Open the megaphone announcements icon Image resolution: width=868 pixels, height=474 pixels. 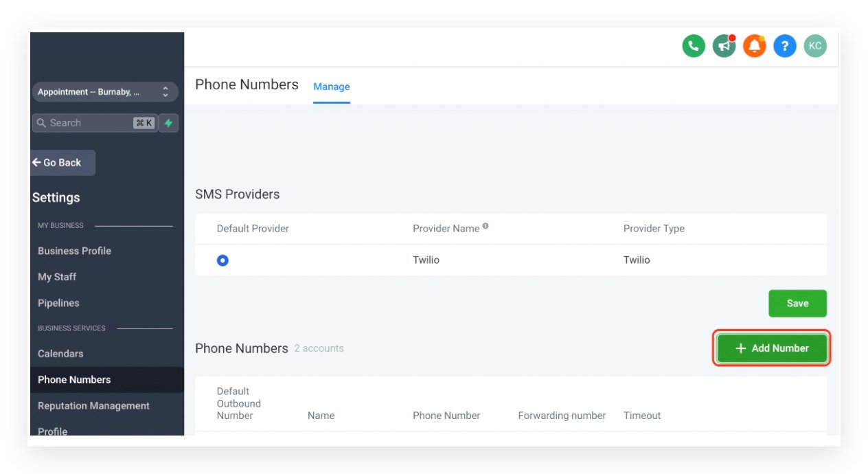click(724, 46)
